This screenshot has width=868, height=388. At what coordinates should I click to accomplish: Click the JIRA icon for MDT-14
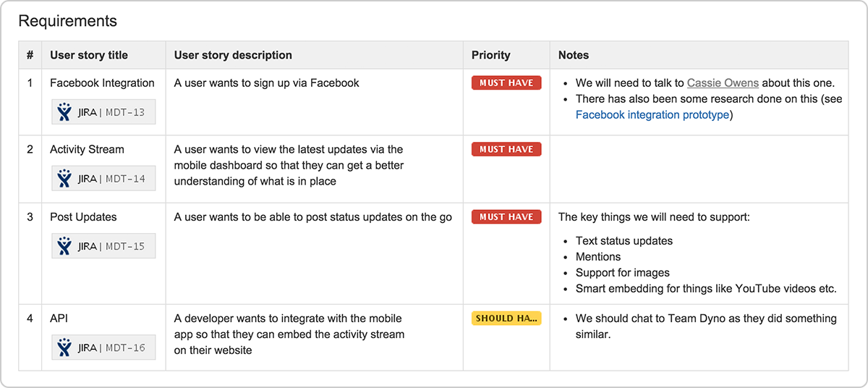pyautogui.click(x=65, y=179)
